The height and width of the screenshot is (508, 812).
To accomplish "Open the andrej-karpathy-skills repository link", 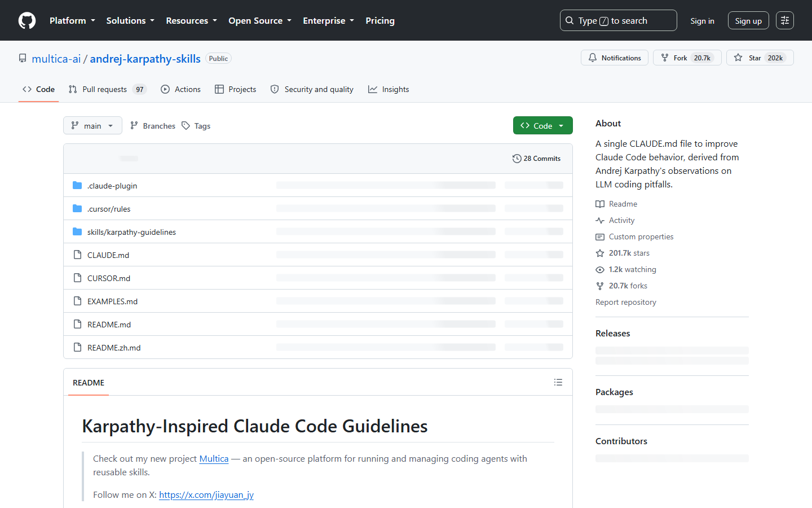I will click(x=145, y=59).
